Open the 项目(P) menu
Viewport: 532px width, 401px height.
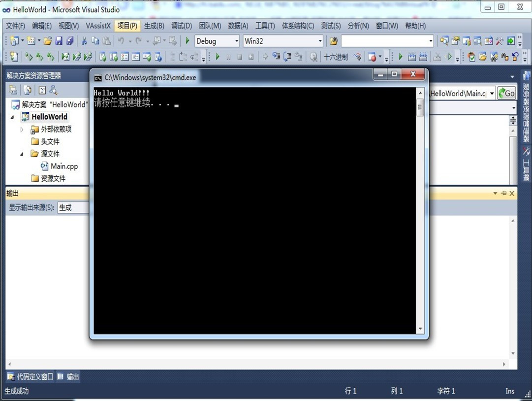point(127,26)
